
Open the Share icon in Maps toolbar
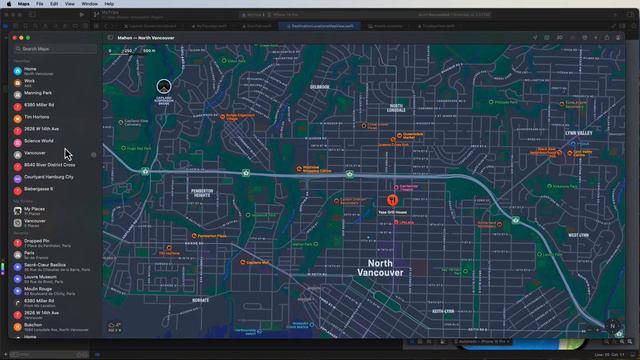coord(607,38)
